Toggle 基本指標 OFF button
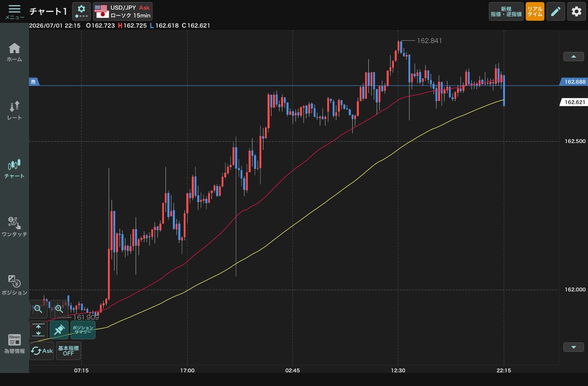588x386 pixels. [x=69, y=351]
